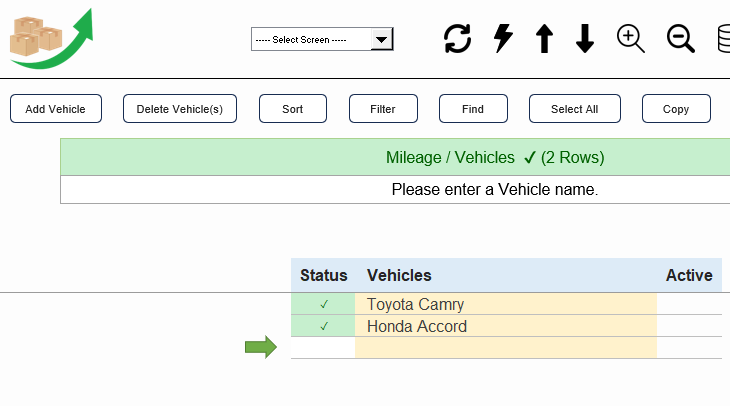
Task: Click the Active cell for Toyota Camry
Action: point(689,304)
